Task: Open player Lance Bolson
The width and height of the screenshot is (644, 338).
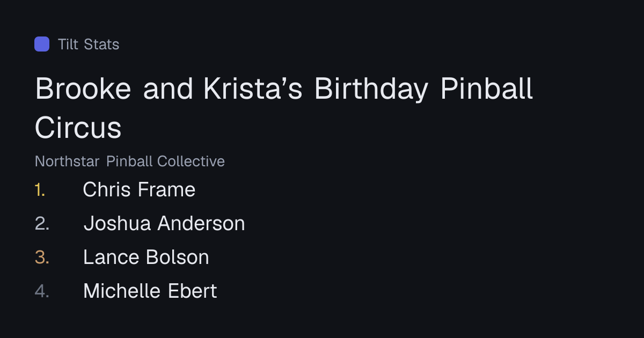Action: pyautogui.click(x=146, y=258)
